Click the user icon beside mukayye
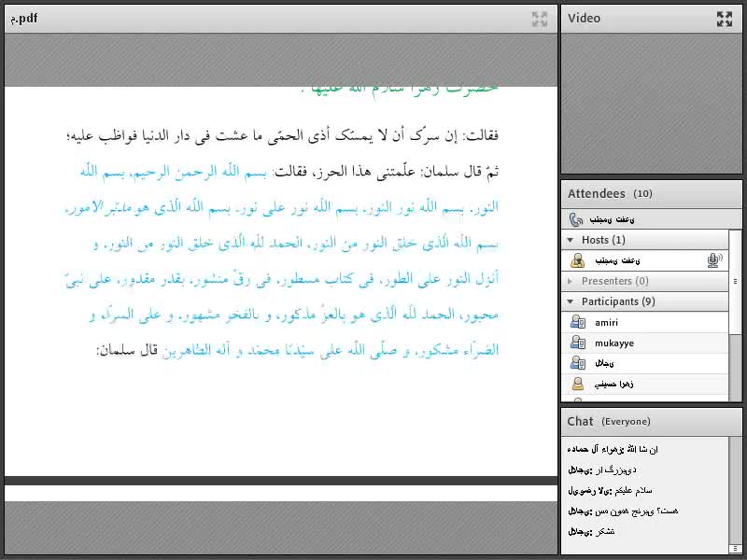This screenshot has width=747, height=560. (x=578, y=343)
